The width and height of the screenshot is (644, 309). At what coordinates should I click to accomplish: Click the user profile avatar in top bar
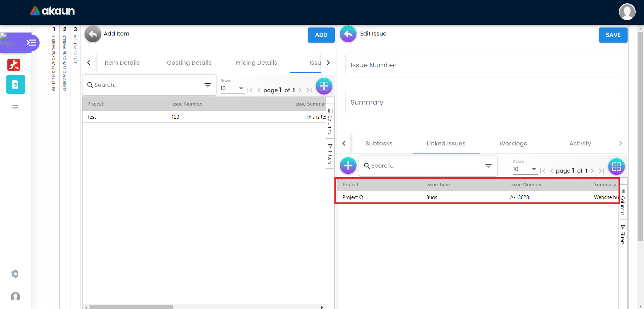tap(627, 12)
